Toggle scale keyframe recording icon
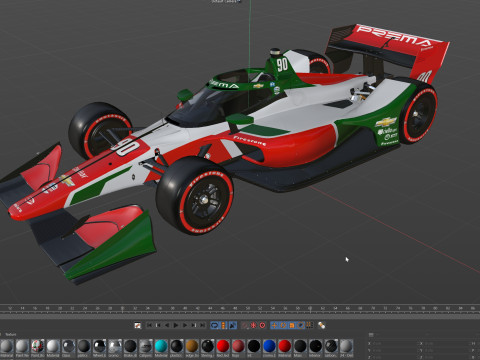The width and height of the screenshot is (480, 360). coord(292,325)
